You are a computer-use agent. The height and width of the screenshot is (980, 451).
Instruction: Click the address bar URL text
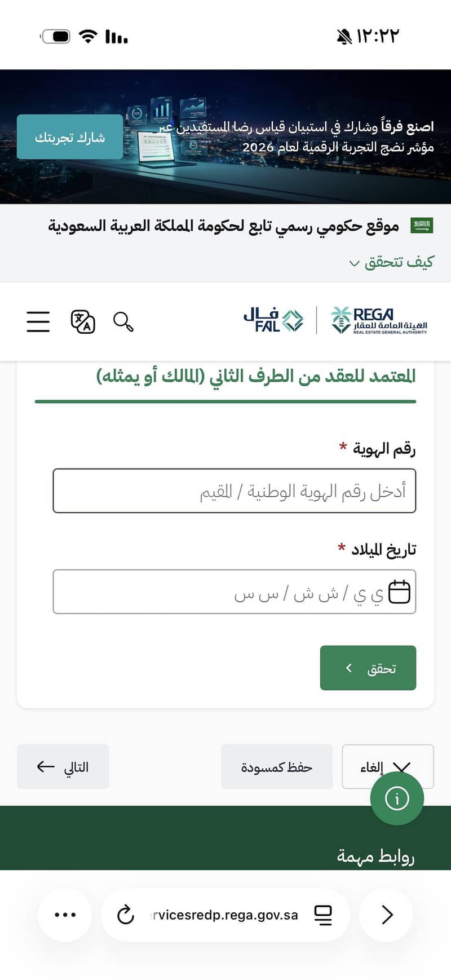click(x=224, y=915)
